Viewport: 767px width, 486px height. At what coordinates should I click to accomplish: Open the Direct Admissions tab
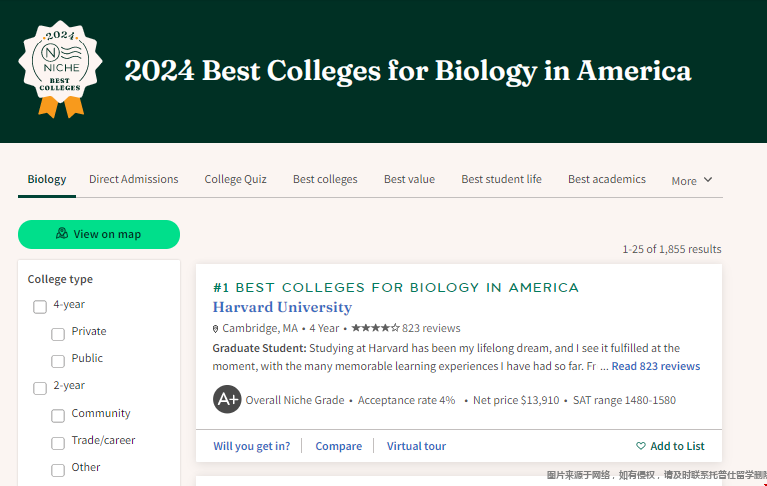pyautogui.click(x=134, y=179)
